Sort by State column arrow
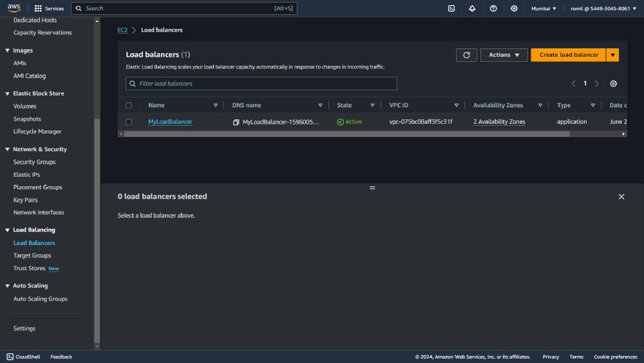The image size is (644, 363). [372, 105]
